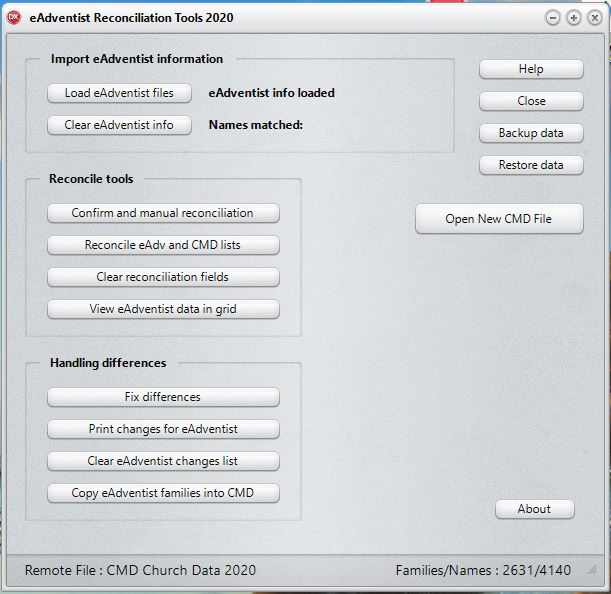This screenshot has height=594, width=611.
Task: Print changes for eAdventist
Action: pyautogui.click(x=163, y=429)
